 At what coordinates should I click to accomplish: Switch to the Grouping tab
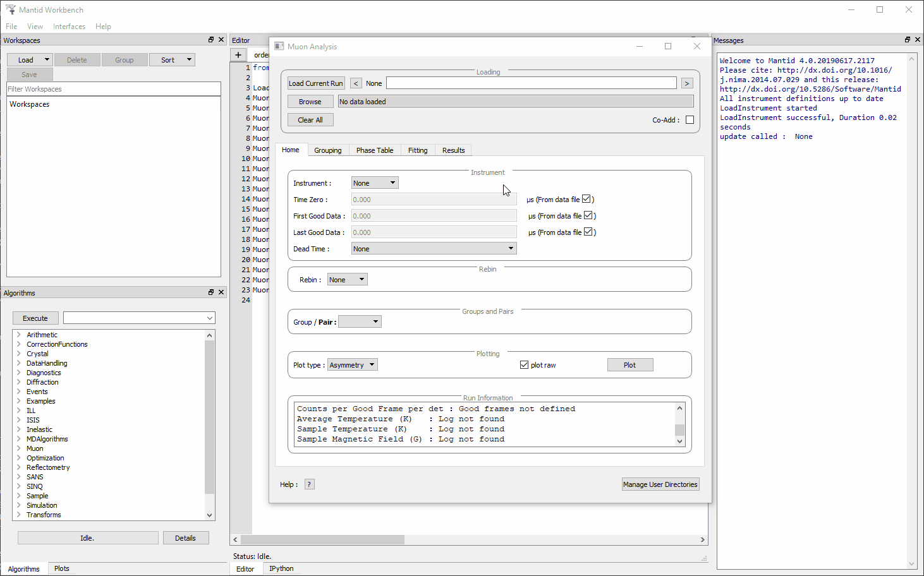coord(328,150)
